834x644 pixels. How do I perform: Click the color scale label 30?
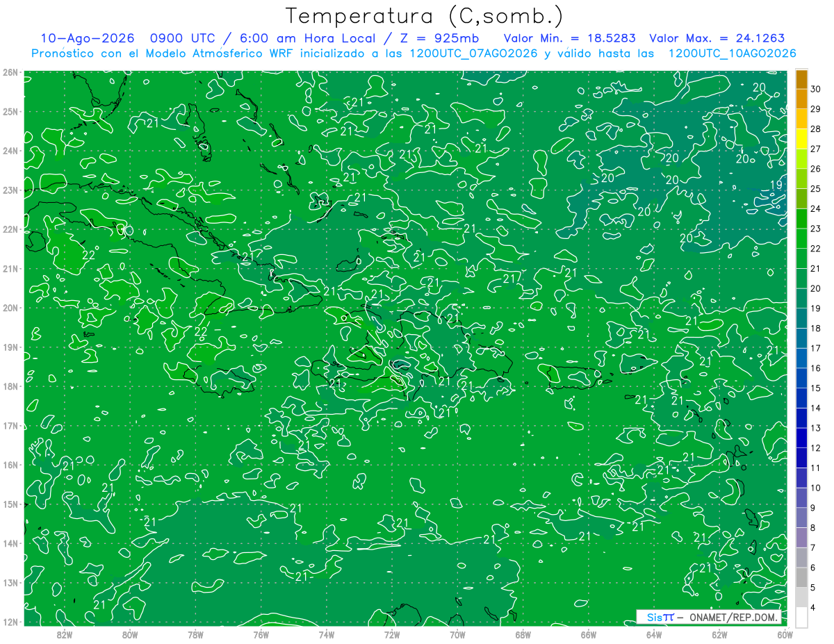815,89
